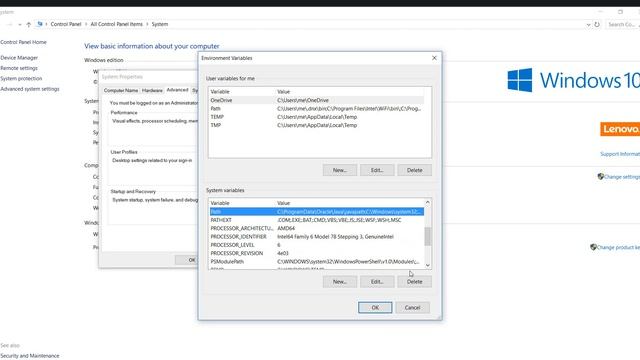This screenshot has width=640, height=360.
Task: Click Control Panel in breadcrumb path
Action: [x=66, y=24]
